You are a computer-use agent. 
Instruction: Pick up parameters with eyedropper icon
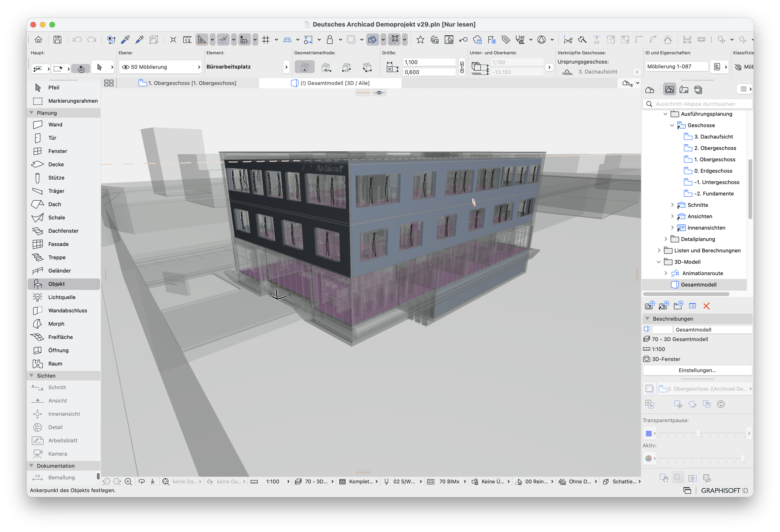click(x=125, y=40)
